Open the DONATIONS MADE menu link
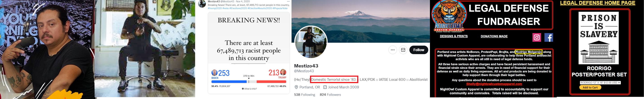 coord(494,36)
